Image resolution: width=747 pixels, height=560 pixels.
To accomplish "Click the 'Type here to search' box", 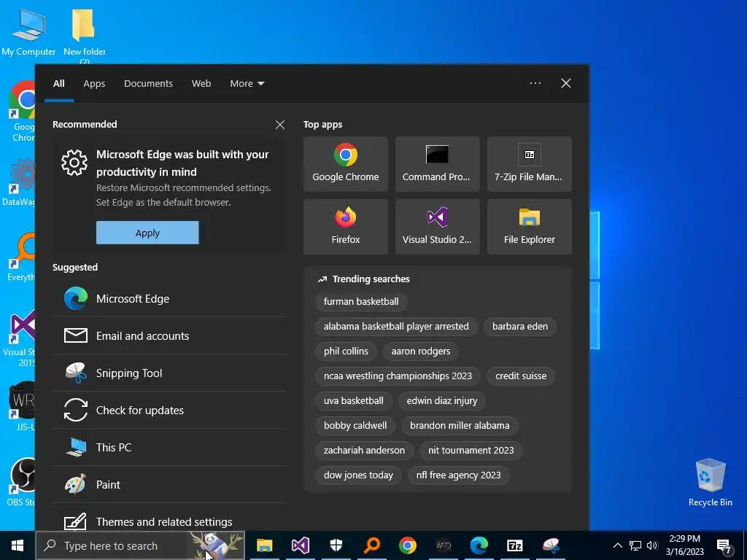I will pos(141,545).
